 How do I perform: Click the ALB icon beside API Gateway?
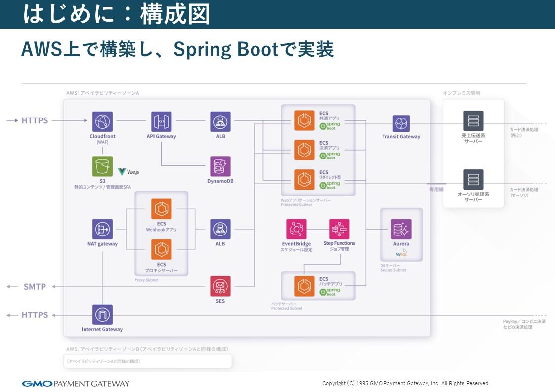[x=220, y=121]
